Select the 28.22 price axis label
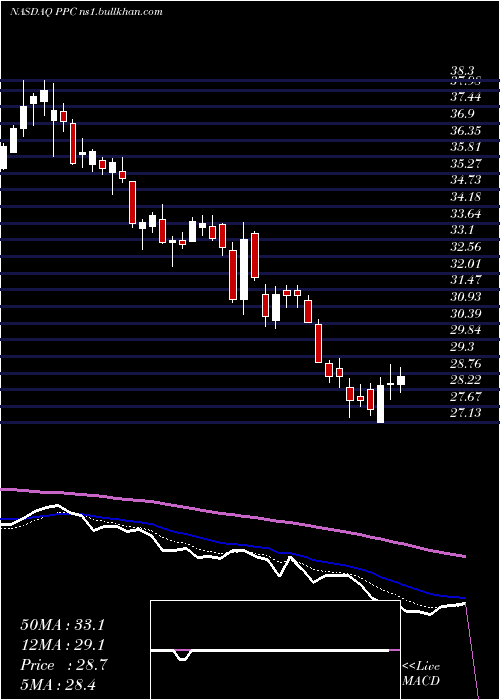Screen dimensions: 500x700 pos(465,380)
